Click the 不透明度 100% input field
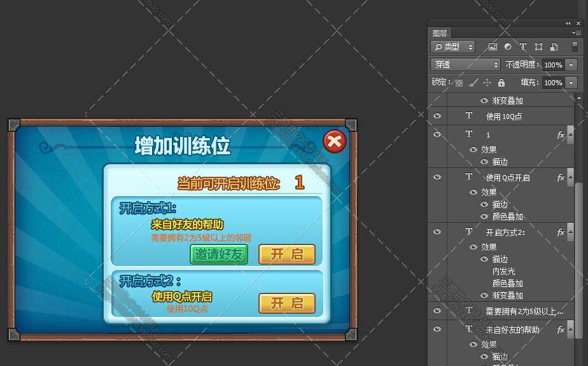 [x=554, y=65]
